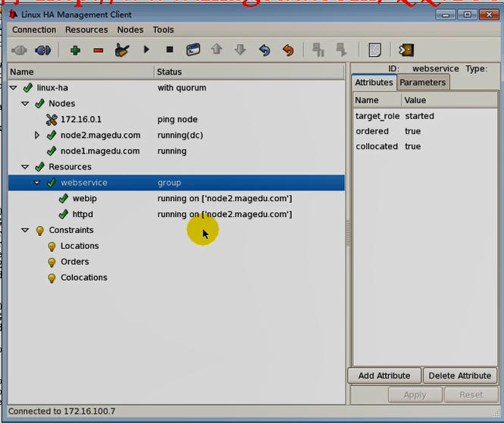
Task: Select the httpd resource
Action: tap(83, 214)
